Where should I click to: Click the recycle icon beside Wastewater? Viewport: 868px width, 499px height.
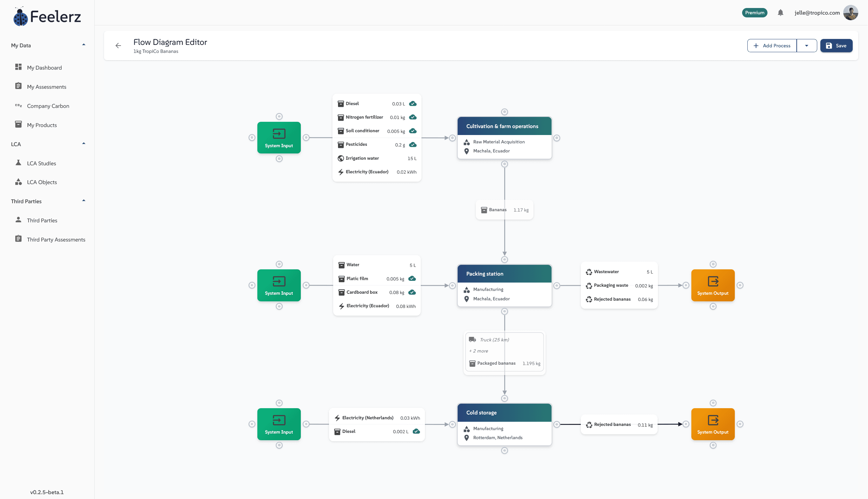click(x=589, y=272)
